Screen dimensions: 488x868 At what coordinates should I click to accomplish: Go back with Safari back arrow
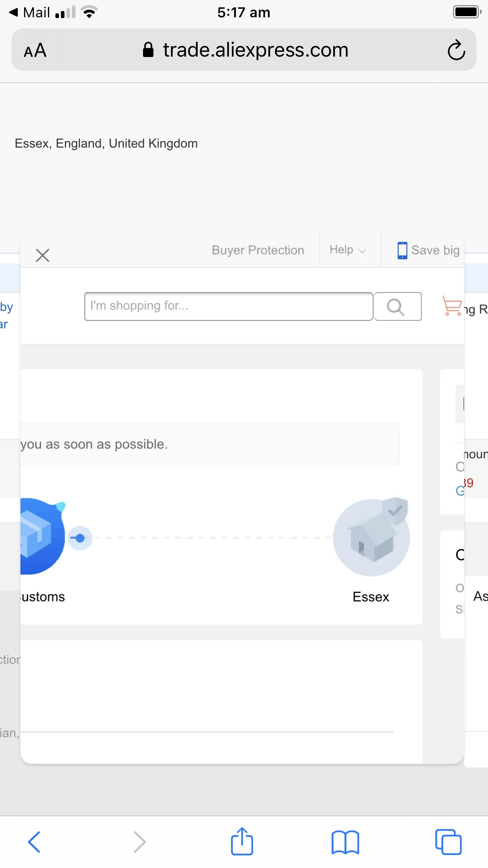(x=34, y=842)
